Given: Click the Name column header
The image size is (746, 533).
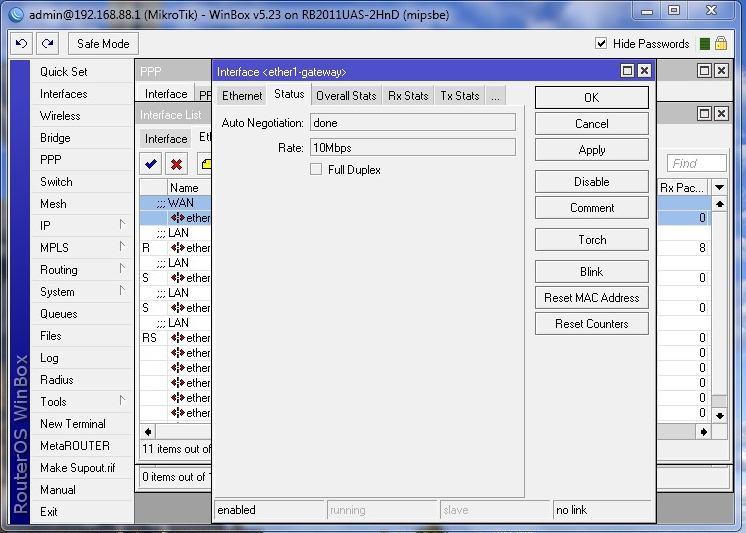Looking at the screenshot, I should pyautogui.click(x=189, y=188).
